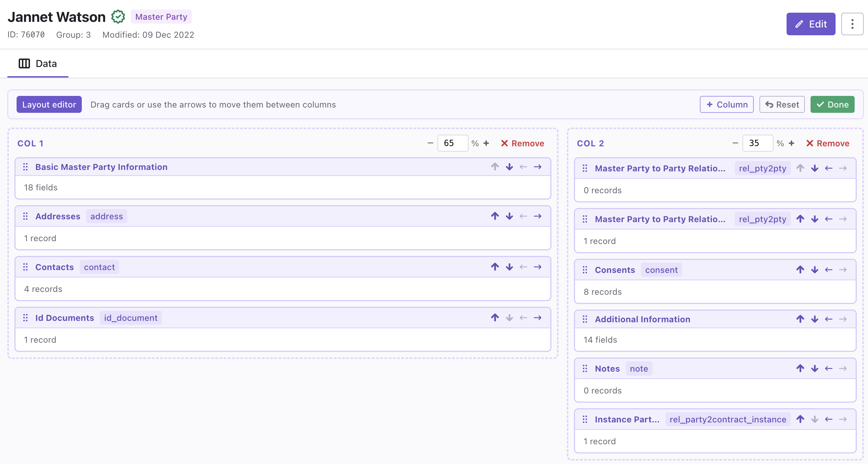The image size is (868, 464).
Task: Decrease COL 2 width with minus
Action: pos(735,143)
